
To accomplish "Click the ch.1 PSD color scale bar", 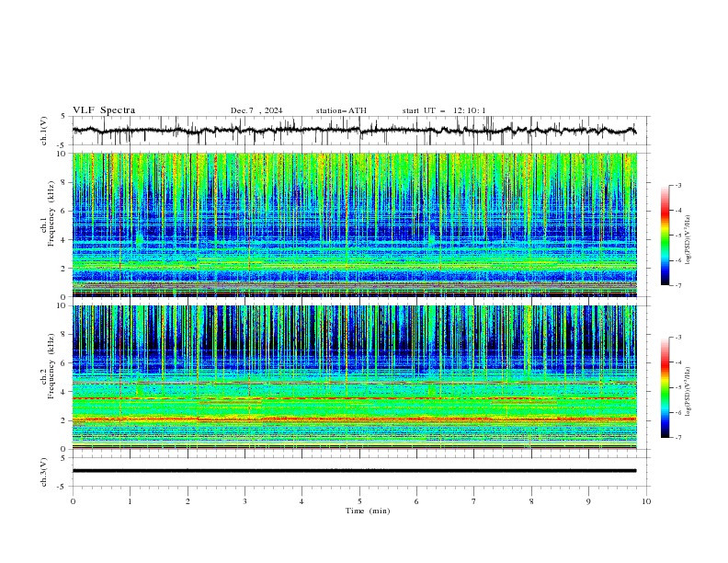I will [665, 236].
